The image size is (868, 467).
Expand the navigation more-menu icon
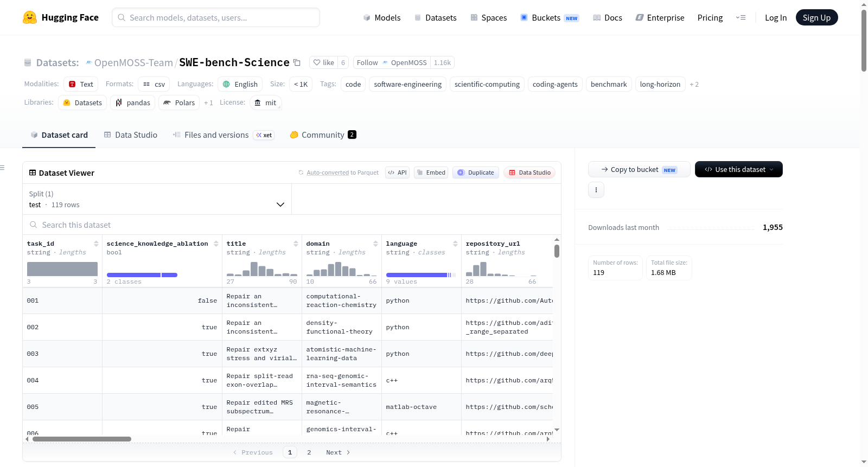pos(741,17)
